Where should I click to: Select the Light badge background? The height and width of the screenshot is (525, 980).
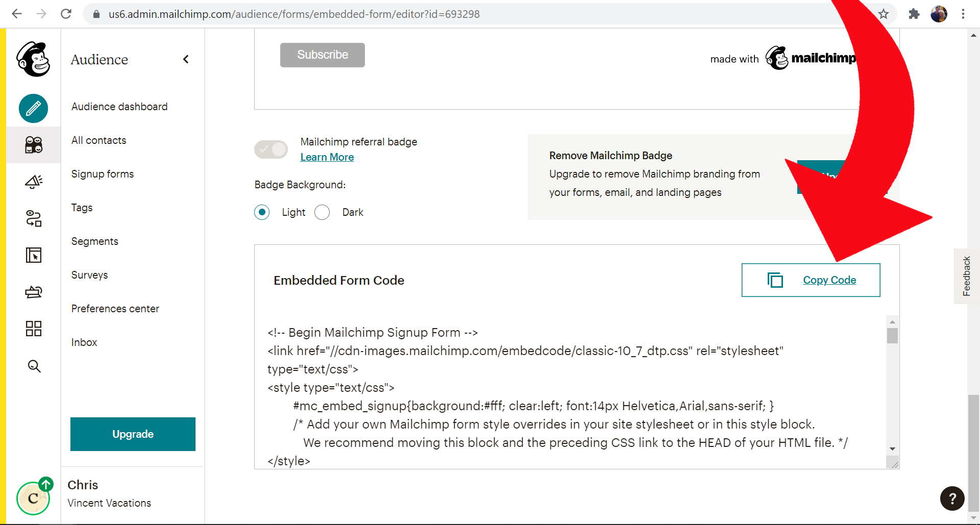262,212
